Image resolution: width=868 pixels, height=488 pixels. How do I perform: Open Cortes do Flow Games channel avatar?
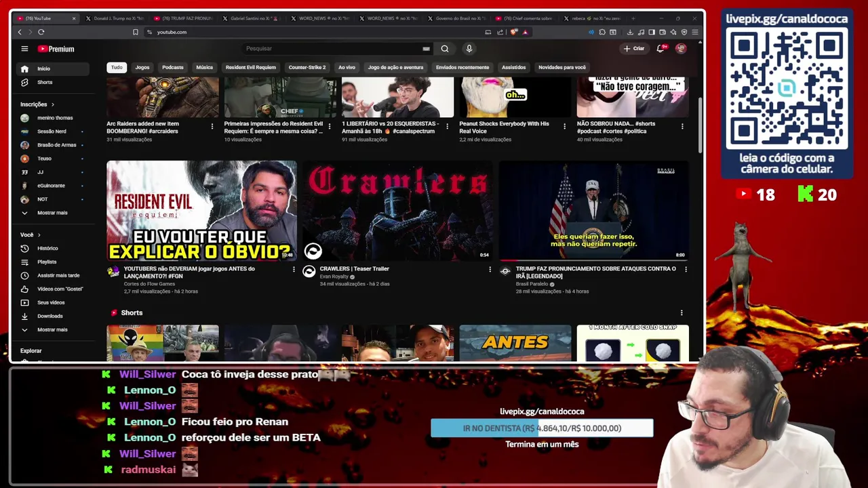pos(113,271)
